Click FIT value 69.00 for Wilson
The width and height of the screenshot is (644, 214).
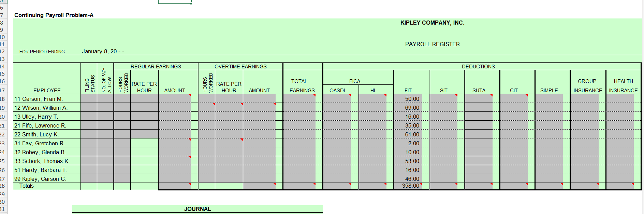[412, 108]
